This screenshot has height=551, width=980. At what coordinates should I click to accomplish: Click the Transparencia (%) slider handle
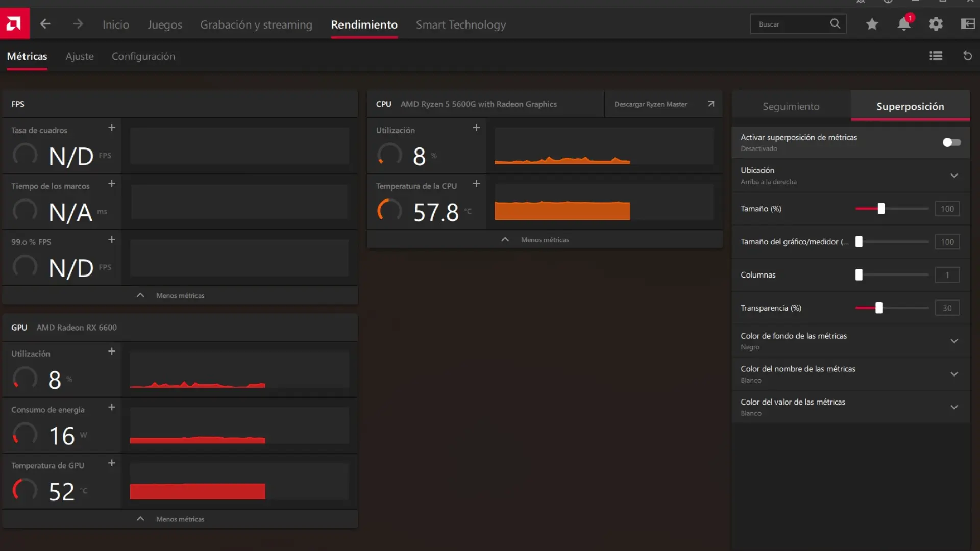tap(878, 308)
